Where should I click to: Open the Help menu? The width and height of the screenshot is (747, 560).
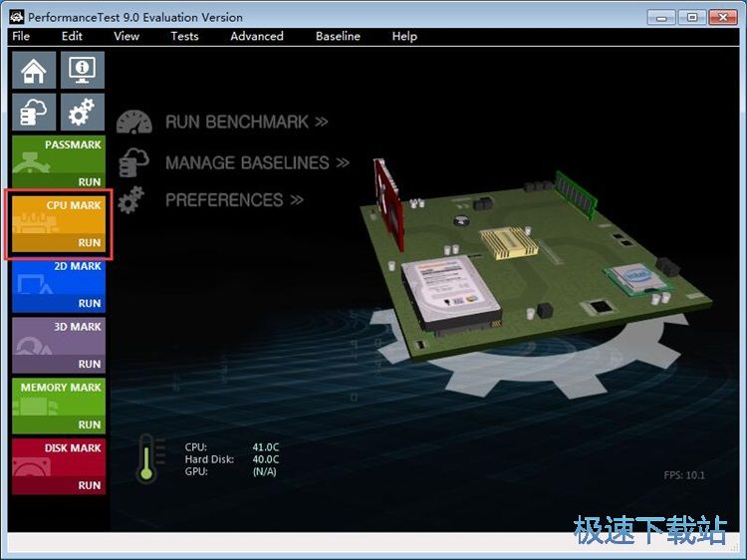(404, 36)
